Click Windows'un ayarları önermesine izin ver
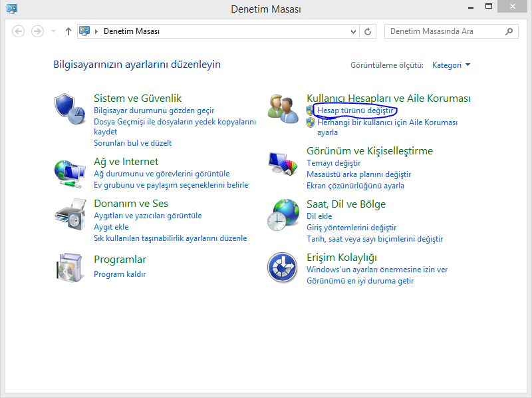Image resolution: width=532 pixels, height=398 pixels. (x=377, y=270)
